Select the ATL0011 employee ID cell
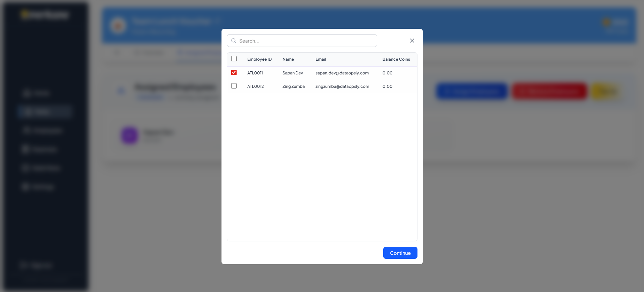This screenshot has width=644, height=292. [x=255, y=73]
